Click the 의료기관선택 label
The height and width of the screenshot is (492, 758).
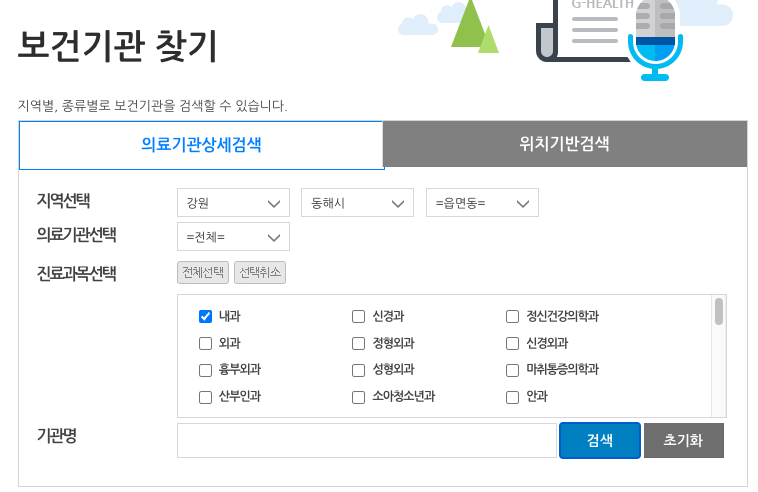[x=76, y=234]
